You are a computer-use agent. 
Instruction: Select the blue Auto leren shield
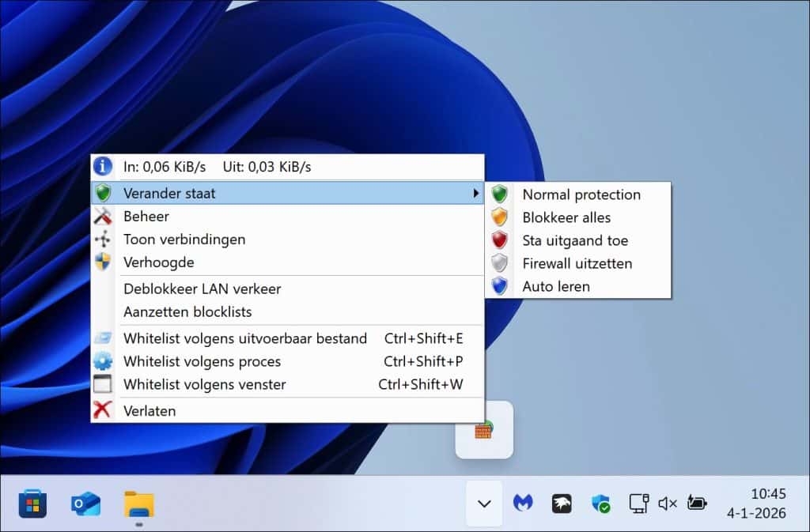pyautogui.click(x=499, y=286)
